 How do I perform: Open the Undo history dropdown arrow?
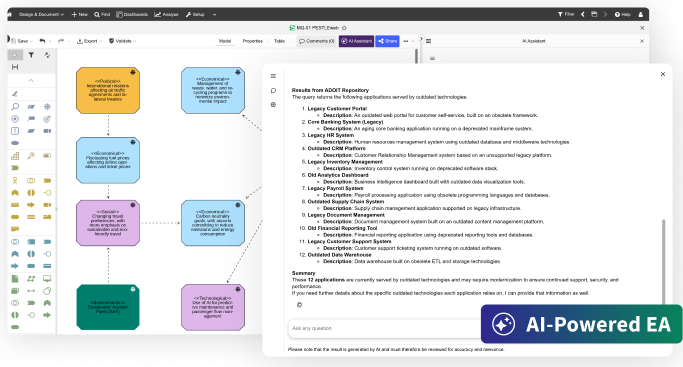coord(50,41)
